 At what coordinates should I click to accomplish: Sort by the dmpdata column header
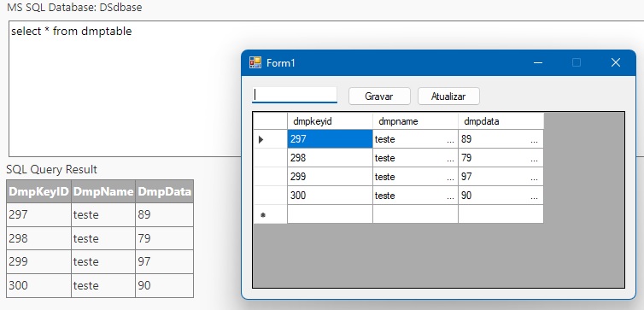tap(501, 121)
